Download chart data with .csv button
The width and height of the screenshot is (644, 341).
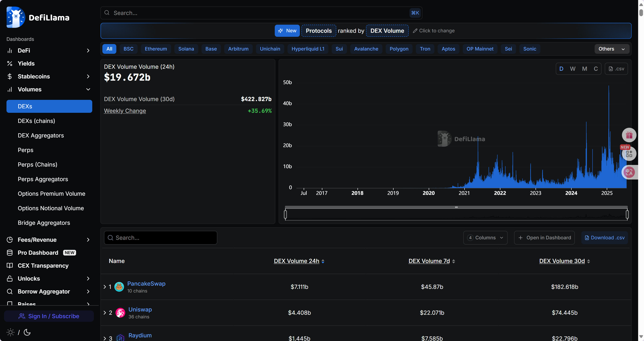[x=616, y=69]
